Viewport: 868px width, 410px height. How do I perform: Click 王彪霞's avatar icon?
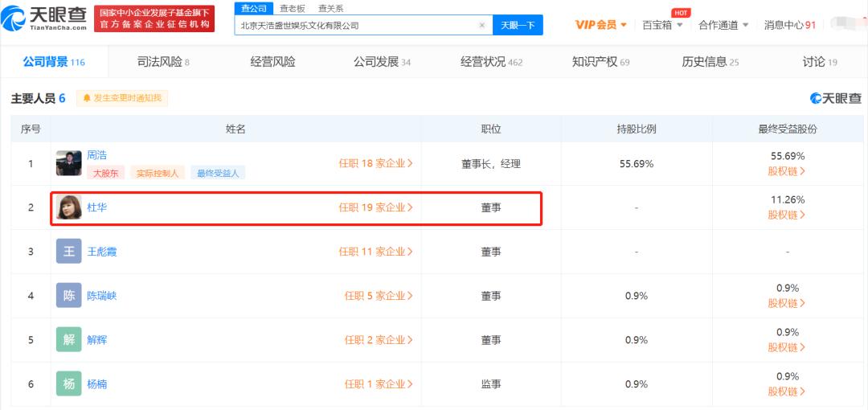68,252
